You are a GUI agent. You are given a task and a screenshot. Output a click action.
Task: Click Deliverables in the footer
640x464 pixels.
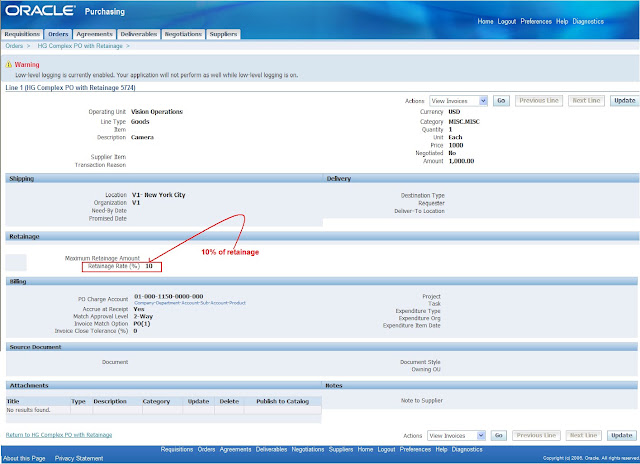[271, 449]
